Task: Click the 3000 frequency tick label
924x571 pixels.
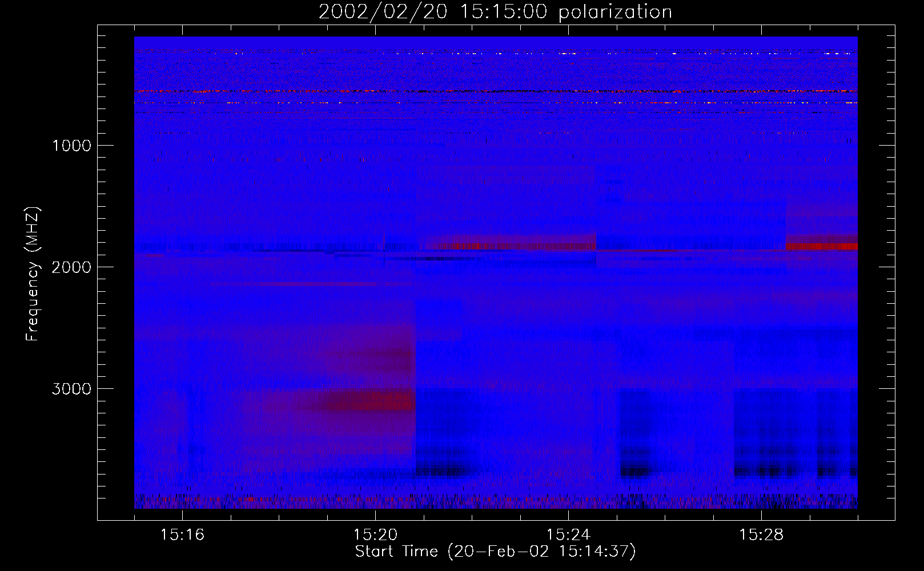Action: point(71,389)
